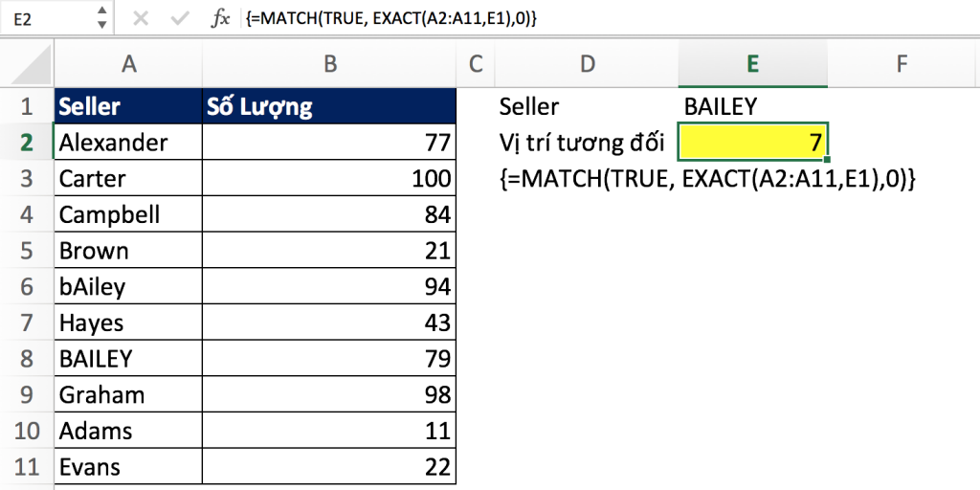Select the cell containing bAiley
Screen dimensions: 980x490
pyautogui.click(x=128, y=286)
